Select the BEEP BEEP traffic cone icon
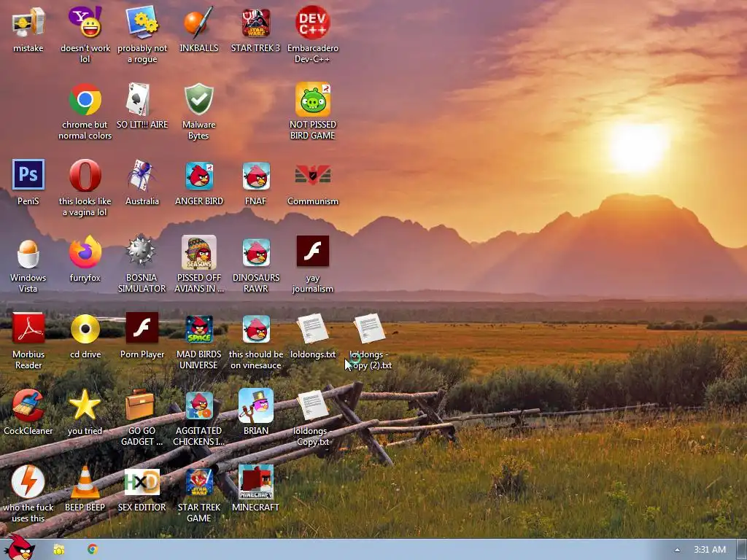 click(85, 482)
